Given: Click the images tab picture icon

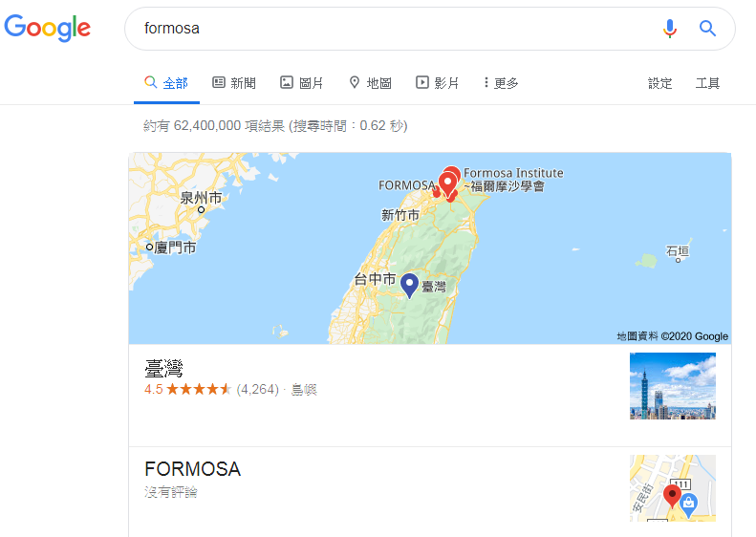Looking at the screenshot, I should [287, 82].
